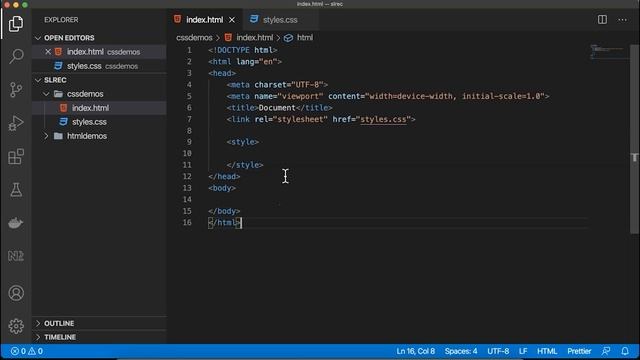Switch to the index.html tab

tap(204, 20)
